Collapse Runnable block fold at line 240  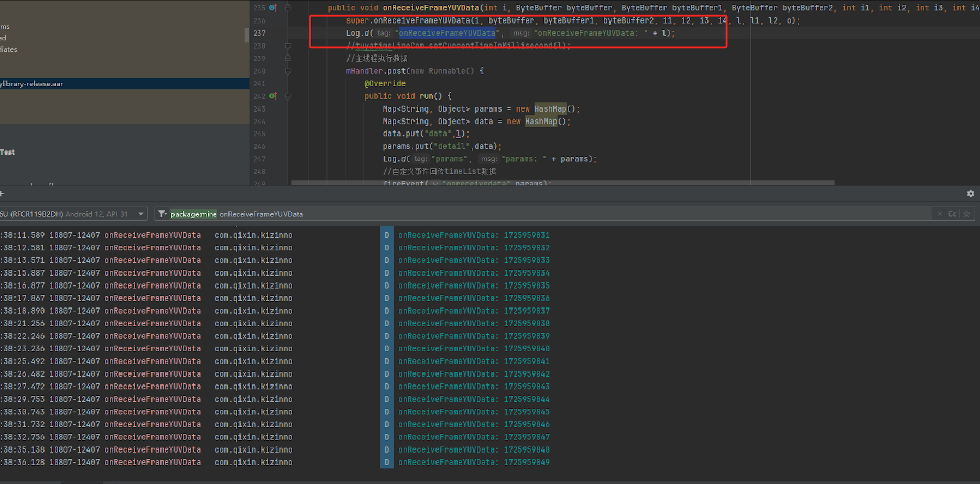click(288, 71)
